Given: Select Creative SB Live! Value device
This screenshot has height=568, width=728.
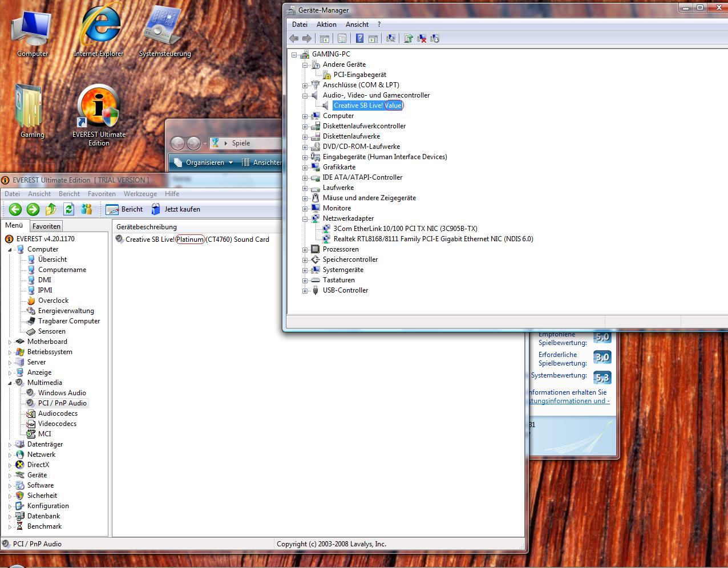Looking at the screenshot, I should point(368,106).
